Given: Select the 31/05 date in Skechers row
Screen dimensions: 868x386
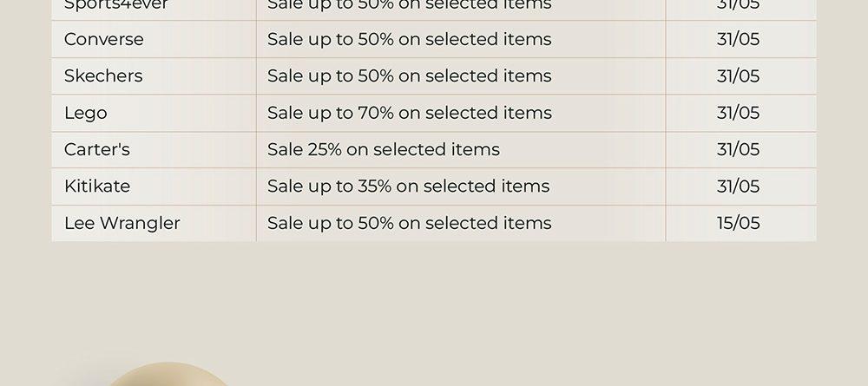Looking at the screenshot, I should coord(738,75).
